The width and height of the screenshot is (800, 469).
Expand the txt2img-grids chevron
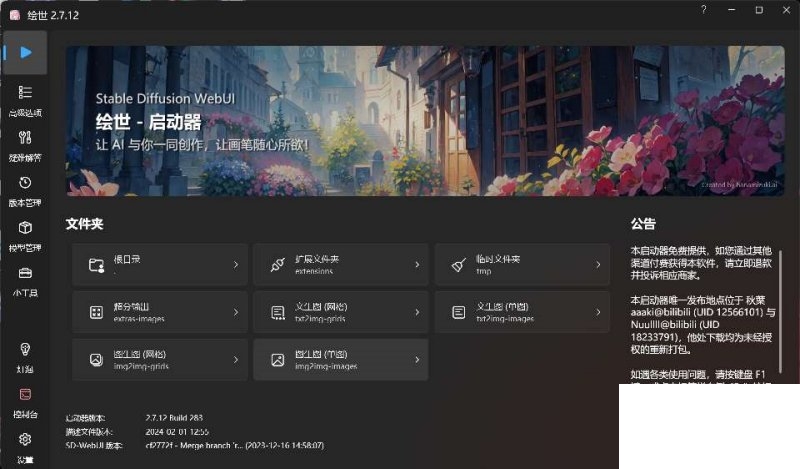(x=417, y=312)
